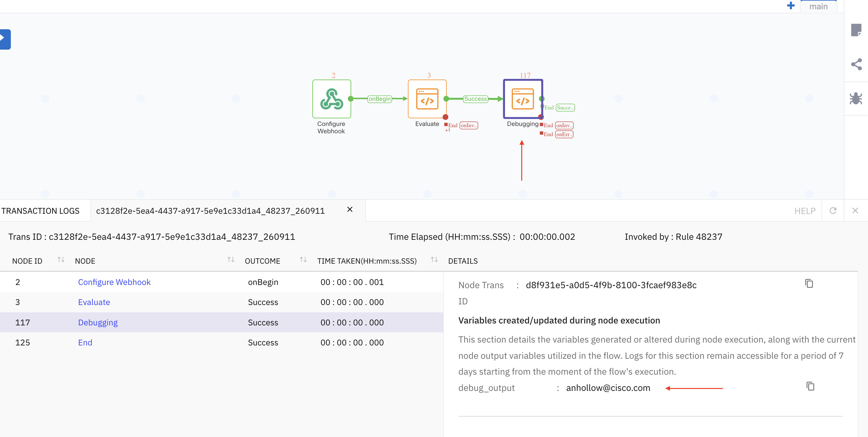The height and width of the screenshot is (437, 868).
Task: Open the sticky note icon in the sidebar
Action: click(x=856, y=30)
